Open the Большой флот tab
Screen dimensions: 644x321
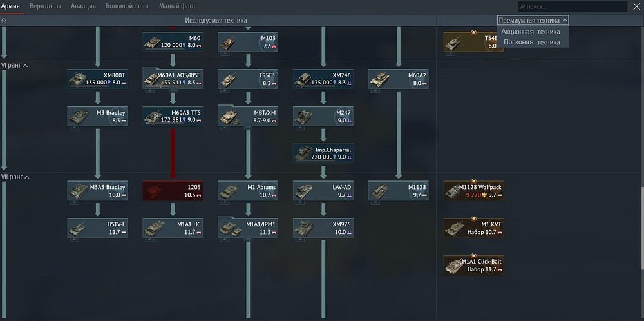[128, 6]
